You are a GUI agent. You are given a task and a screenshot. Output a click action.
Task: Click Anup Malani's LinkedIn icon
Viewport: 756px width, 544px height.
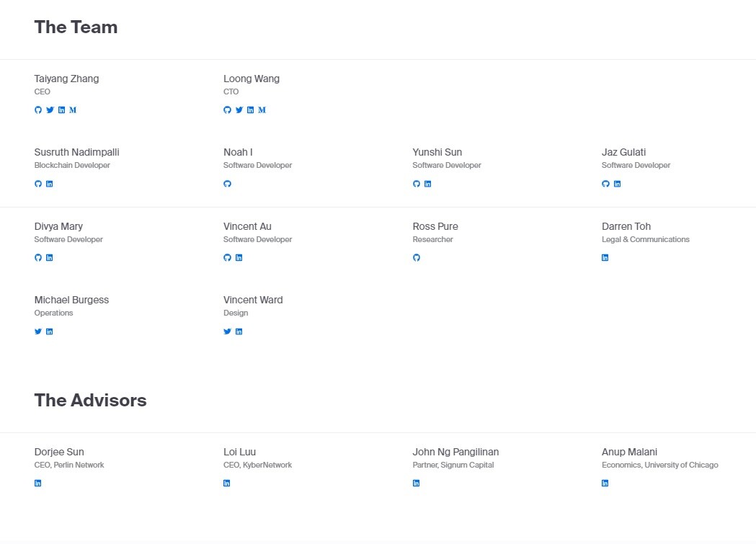click(x=605, y=483)
